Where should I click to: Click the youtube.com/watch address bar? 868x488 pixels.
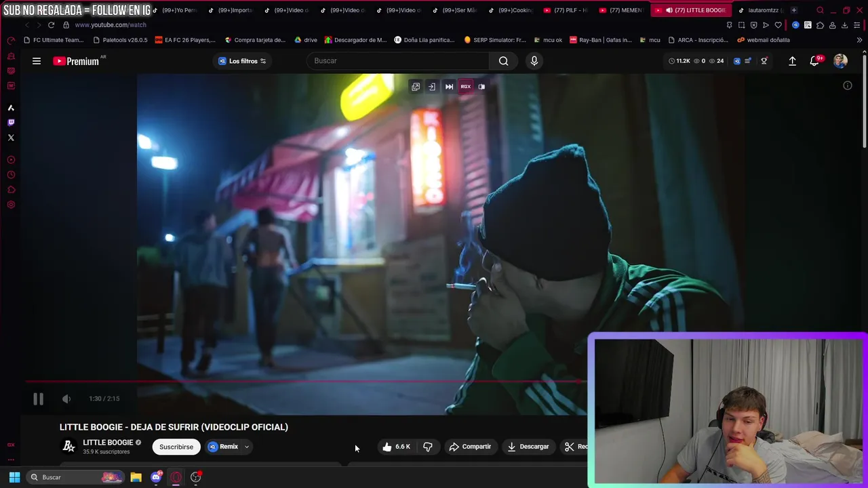(111, 25)
